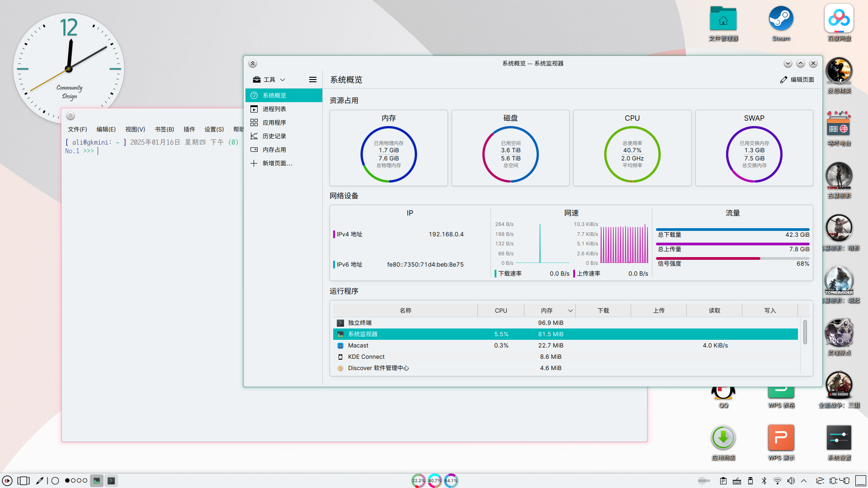Viewport: 868px width, 488px height.
Task: Open 应用商店 desktop icon
Action: click(x=723, y=443)
